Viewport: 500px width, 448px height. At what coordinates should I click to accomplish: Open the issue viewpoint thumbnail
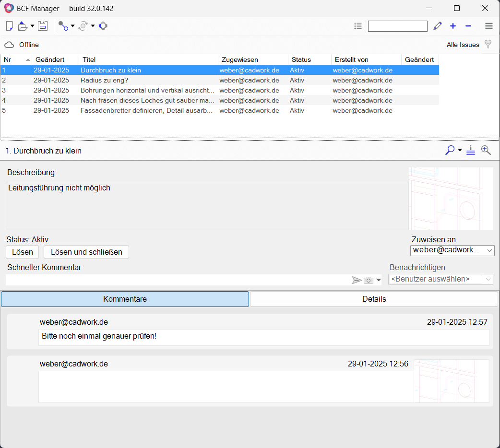pyautogui.click(x=451, y=199)
